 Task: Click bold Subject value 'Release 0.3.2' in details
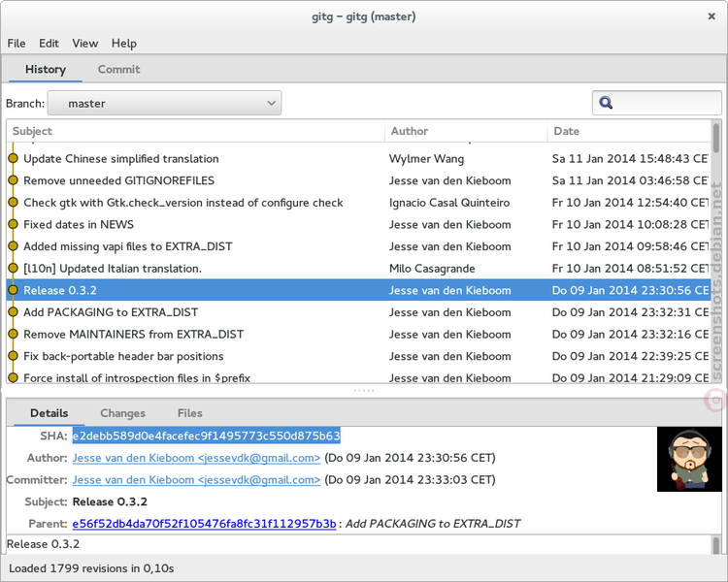tap(110, 501)
